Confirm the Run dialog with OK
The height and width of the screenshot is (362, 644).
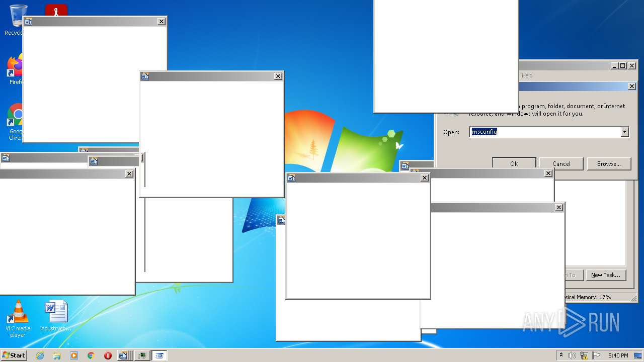(x=514, y=163)
